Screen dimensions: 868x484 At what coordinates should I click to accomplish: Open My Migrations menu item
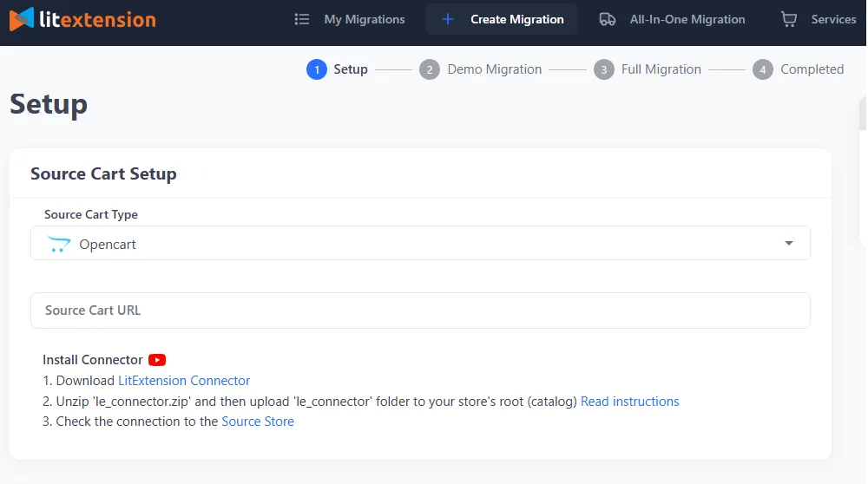(x=365, y=19)
